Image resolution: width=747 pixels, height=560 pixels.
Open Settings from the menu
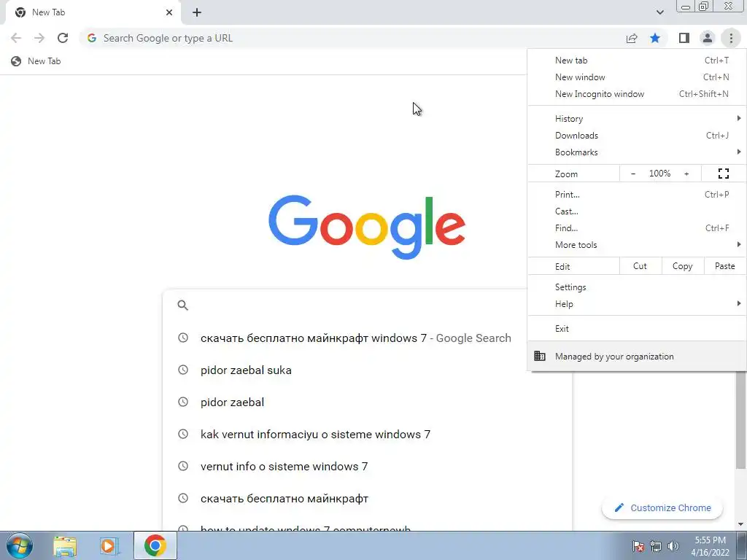point(637,287)
